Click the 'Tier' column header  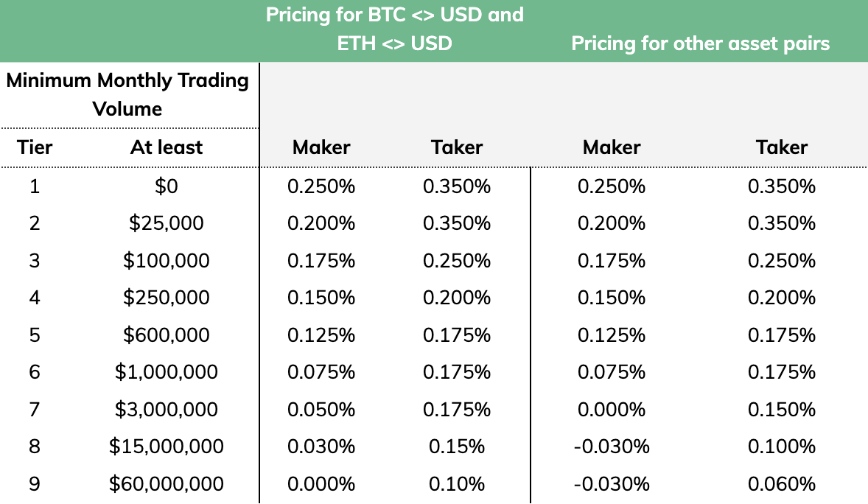pyautogui.click(x=35, y=147)
